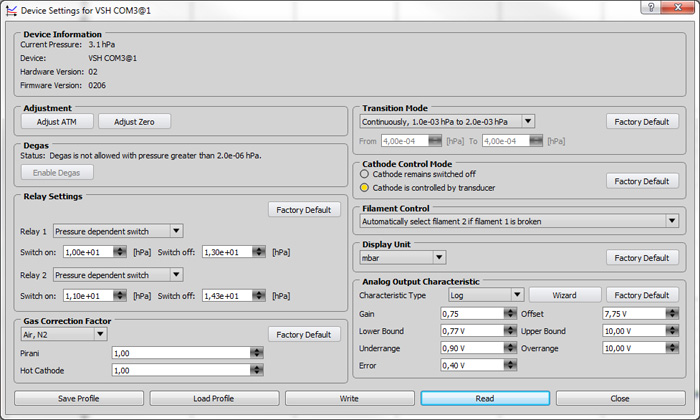Click the Write button
Screen dimensions: 700x420
350,398
